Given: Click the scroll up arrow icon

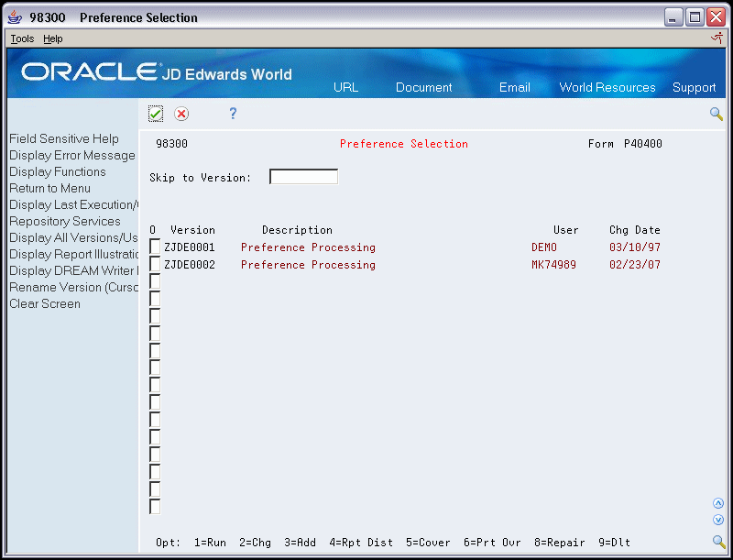Looking at the screenshot, I should 718,503.
